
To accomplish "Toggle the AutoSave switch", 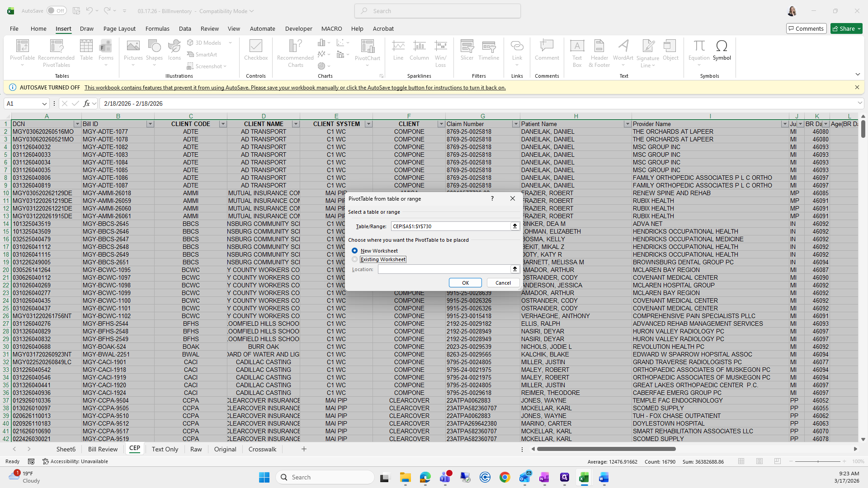I will click(x=57, y=11).
